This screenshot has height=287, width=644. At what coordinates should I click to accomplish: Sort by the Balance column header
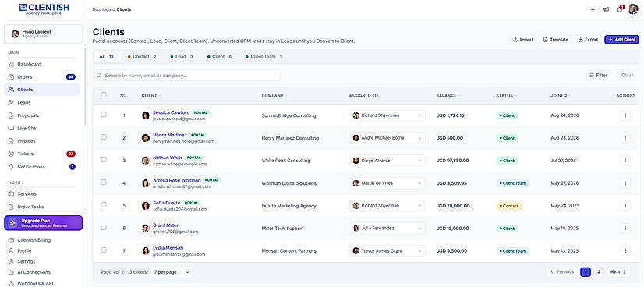pyautogui.click(x=448, y=96)
